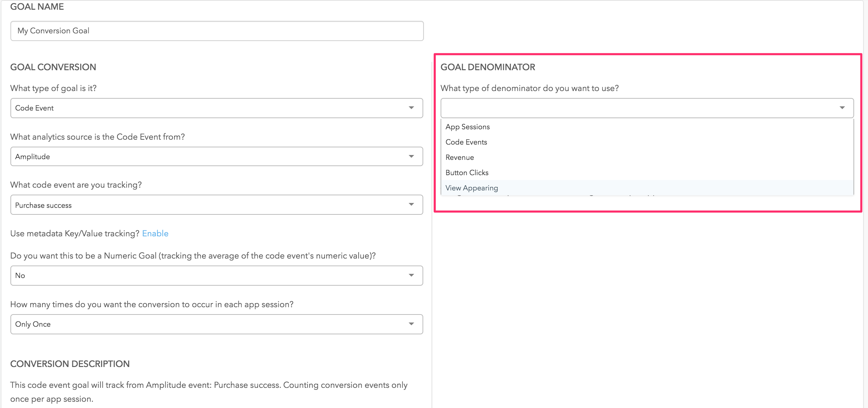Click arrow on the No dropdown
Screen dimensions: 868x408
point(411,275)
